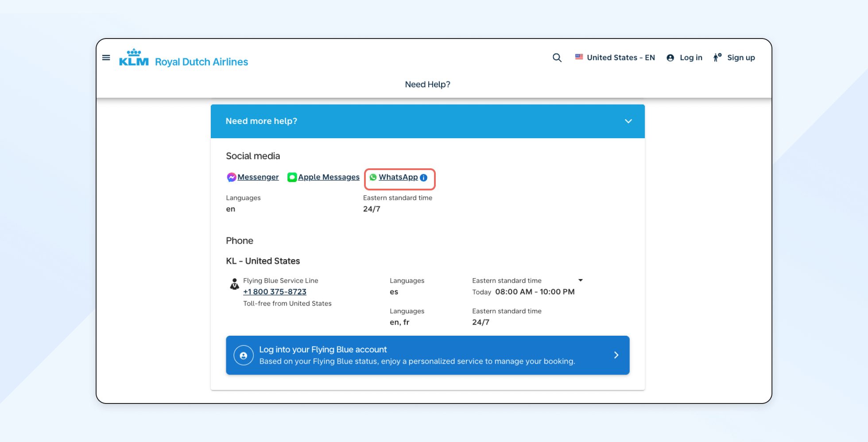The height and width of the screenshot is (442, 868).
Task: Click Royal Dutch Airlines home link
Action: click(x=201, y=62)
